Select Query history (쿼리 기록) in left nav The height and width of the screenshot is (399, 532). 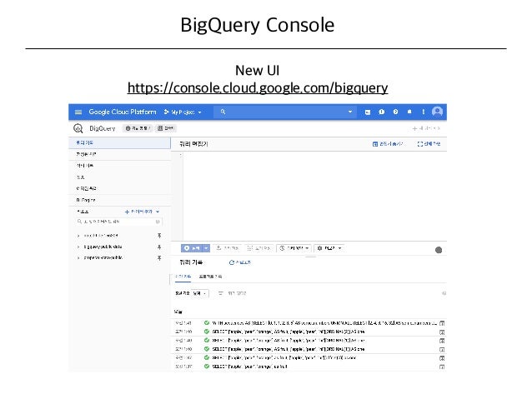(119, 142)
